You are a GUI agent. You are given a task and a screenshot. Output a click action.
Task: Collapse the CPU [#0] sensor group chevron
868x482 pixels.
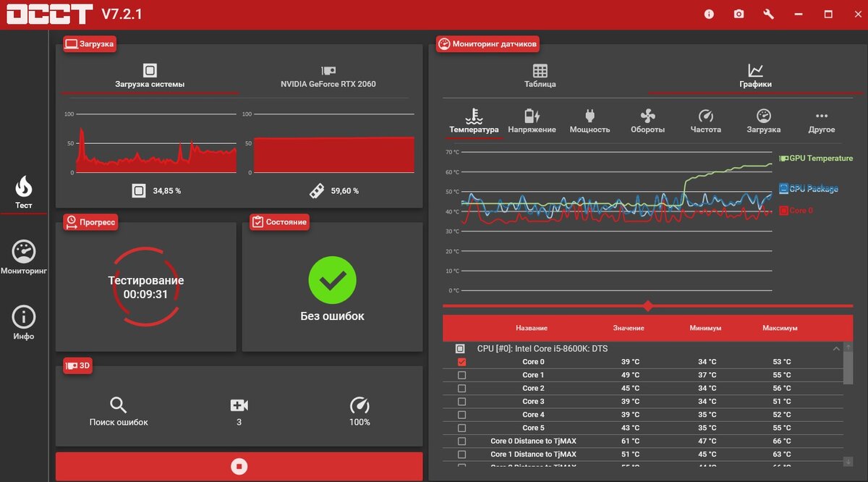coord(837,348)
